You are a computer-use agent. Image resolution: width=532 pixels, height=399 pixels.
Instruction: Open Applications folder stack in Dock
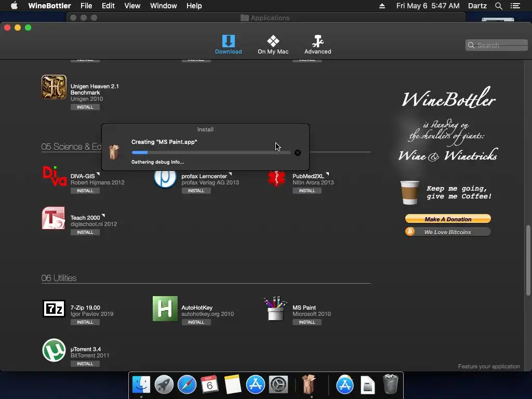tap(345, 385)
